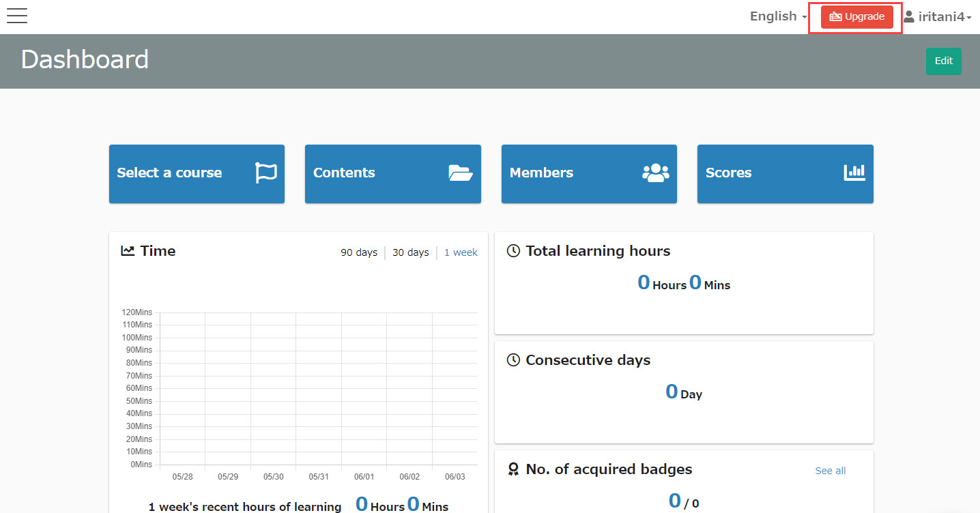Image resolution: width=980 pixels, height=513 pixels.
Task: Open the iritani4 account dropdown
Action: coord(944,17)
